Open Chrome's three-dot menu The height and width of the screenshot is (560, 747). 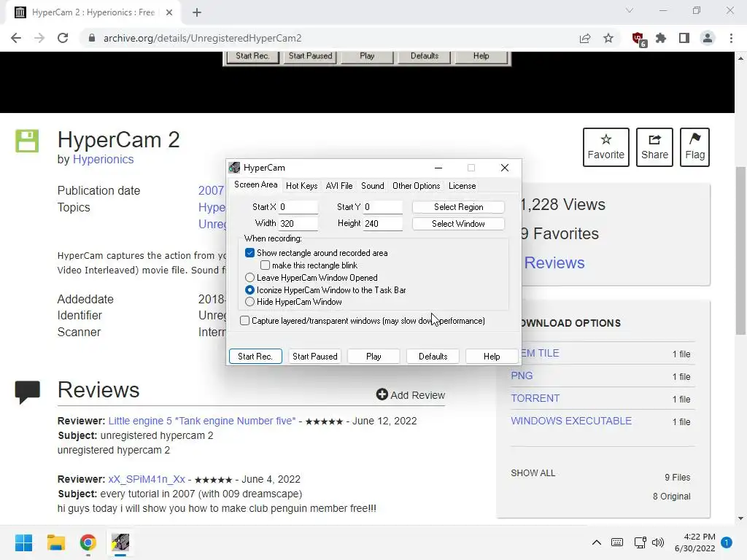pyautogui.click(x=731, y=38)
